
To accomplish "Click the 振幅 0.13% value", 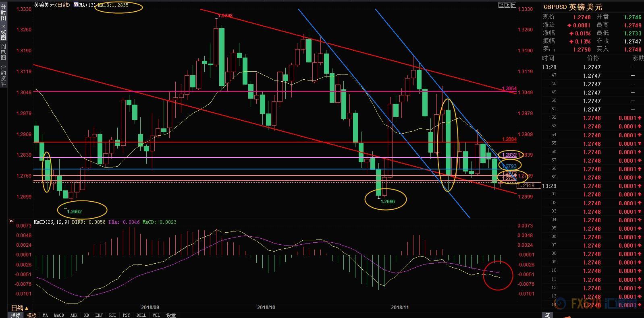I will tap(580, 41).
